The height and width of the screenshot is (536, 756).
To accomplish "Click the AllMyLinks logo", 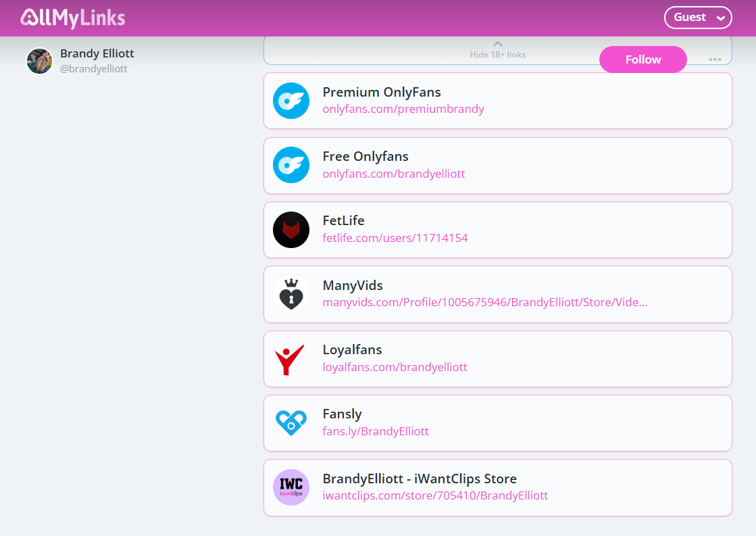I will pos(73,18).
